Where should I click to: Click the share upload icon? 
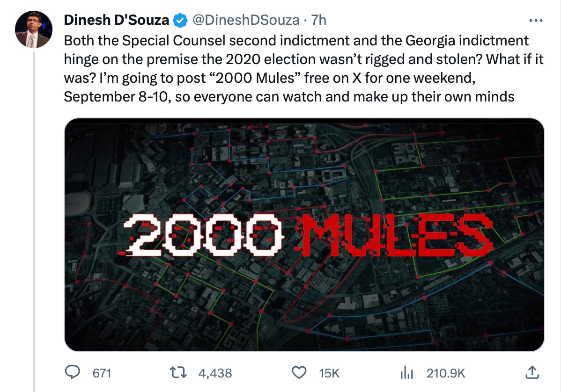(531, 372)
